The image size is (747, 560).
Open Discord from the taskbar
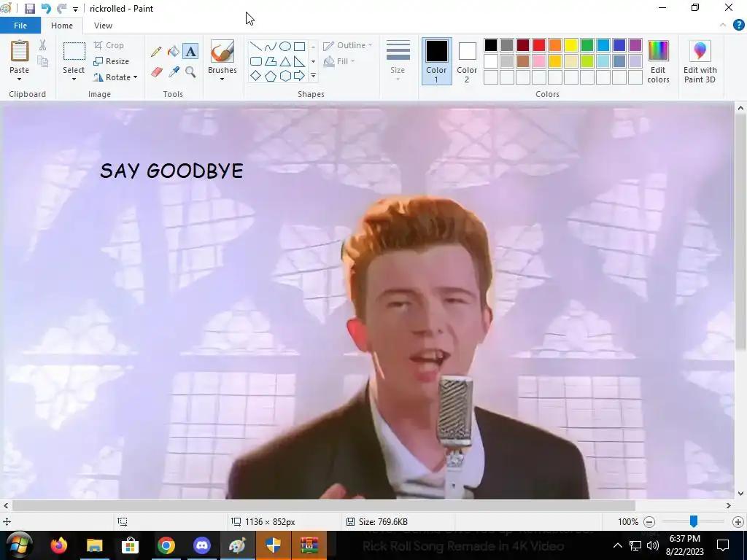[x=202, y=545]
